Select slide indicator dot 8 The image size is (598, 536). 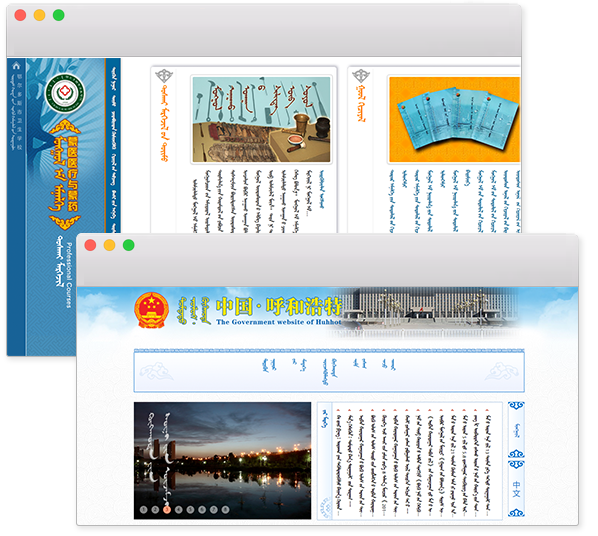coord(225,509)
